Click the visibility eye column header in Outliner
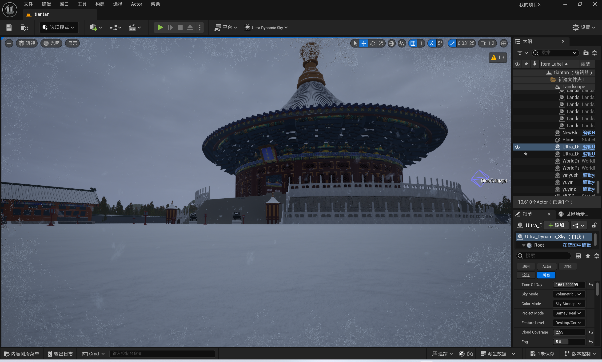The height and width of the screenshot is (362, 602). 518,64
